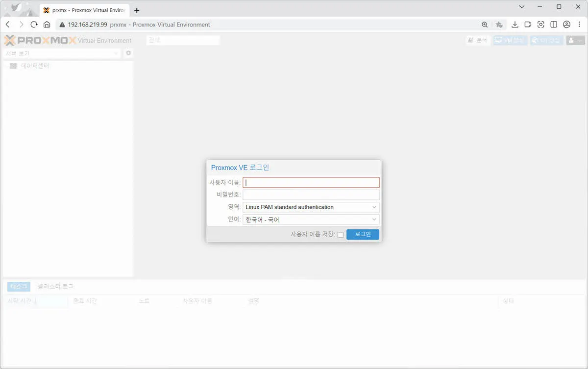Click the Proxmox logo in the header
588x369 pixels.
[40, 40]
